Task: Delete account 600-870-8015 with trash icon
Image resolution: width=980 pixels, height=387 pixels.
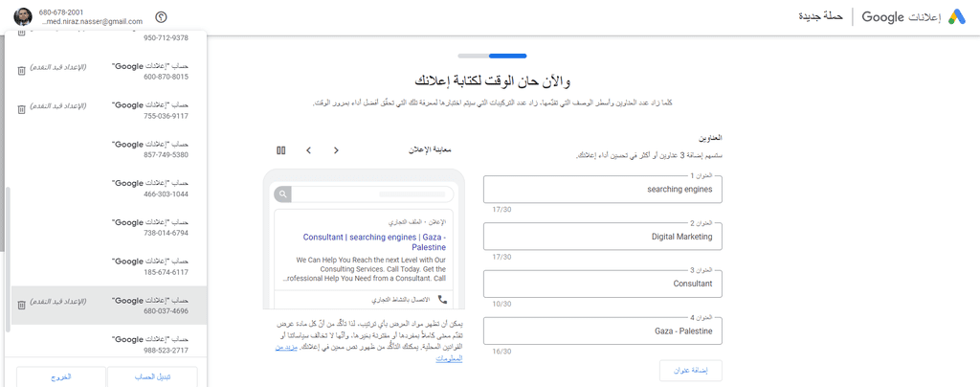Action: click(21, 71)
